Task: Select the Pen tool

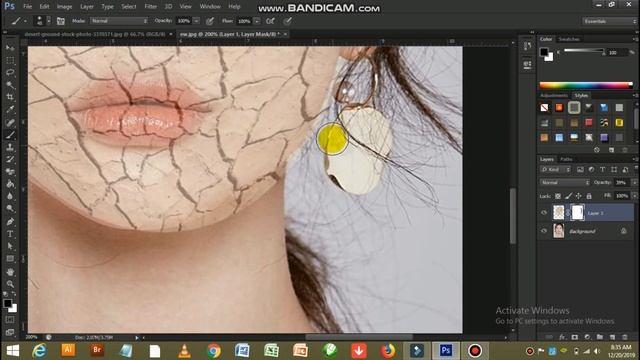Action: pos(10,222)
